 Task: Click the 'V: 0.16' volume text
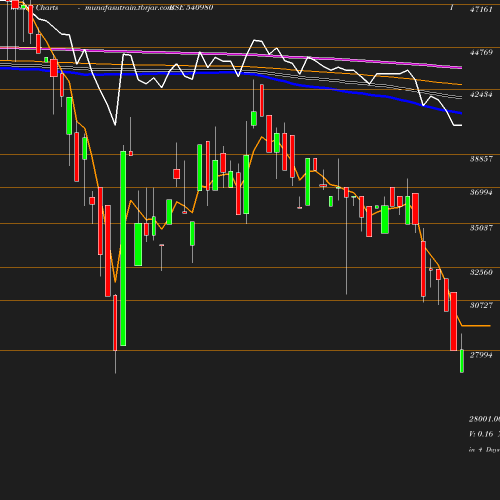tap(481, 434)
